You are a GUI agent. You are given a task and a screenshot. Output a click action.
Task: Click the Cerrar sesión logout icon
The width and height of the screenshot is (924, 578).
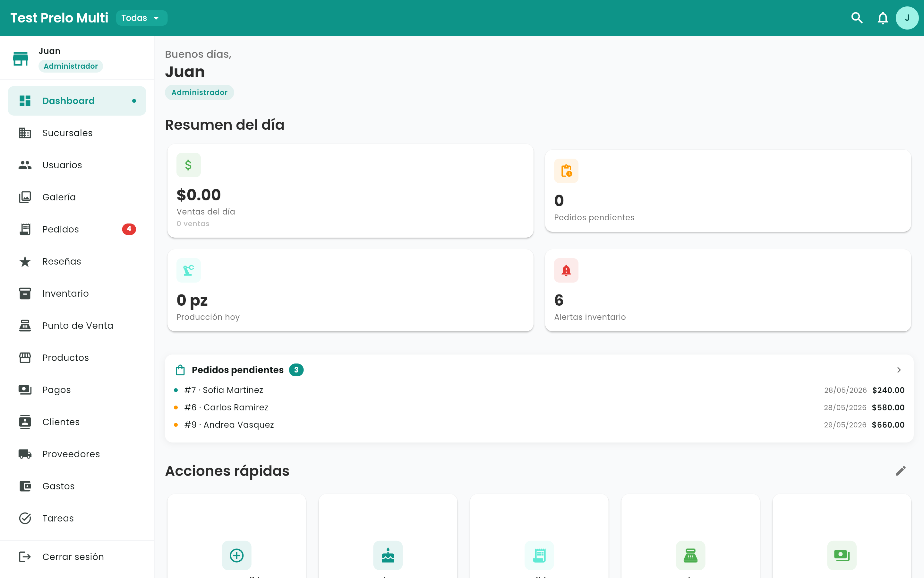[x=25, y=557]
